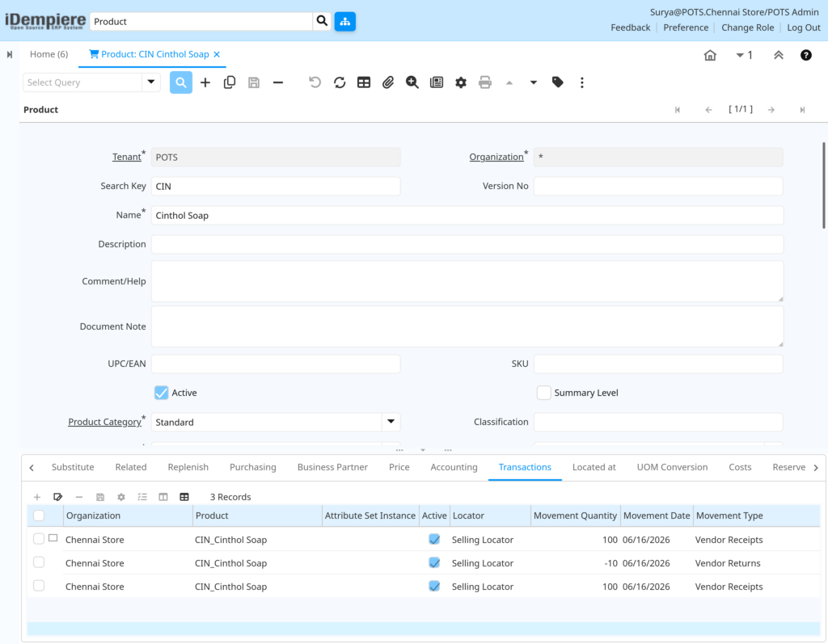Screen dimensions: 828x644
Task: Select the last Vendor Receipts row checkbox
Action: 39,586
